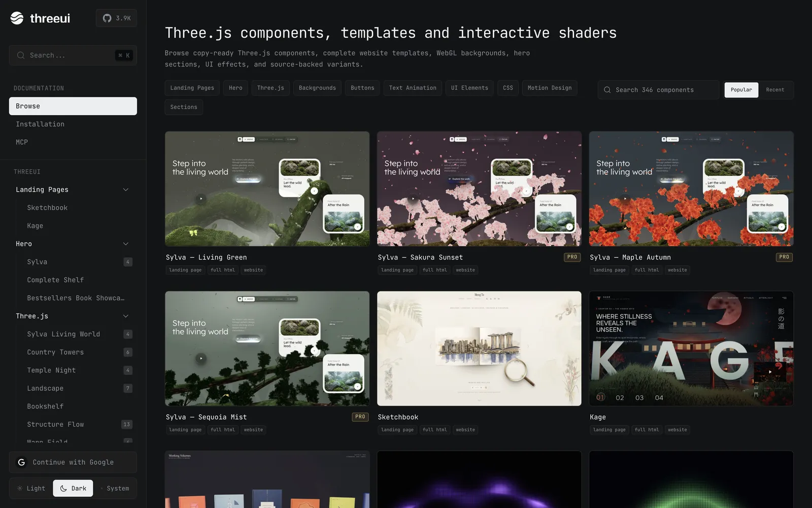Click Continue with Google button
The image size is (812, 508).
pyautogui.click(x=73, y=462)
